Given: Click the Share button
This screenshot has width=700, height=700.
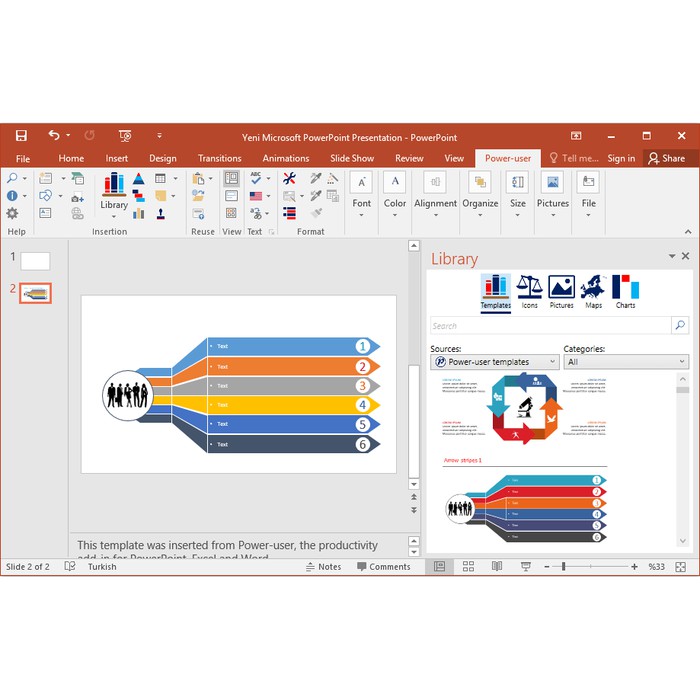Looking at the screenshot, I should pos(667,158).
